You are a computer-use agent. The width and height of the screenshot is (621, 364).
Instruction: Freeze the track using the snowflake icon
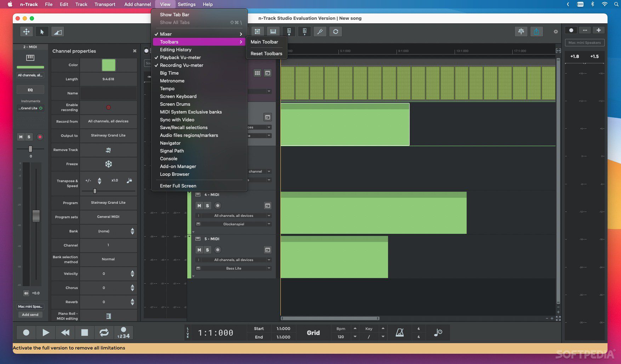(x=108, y=164)
